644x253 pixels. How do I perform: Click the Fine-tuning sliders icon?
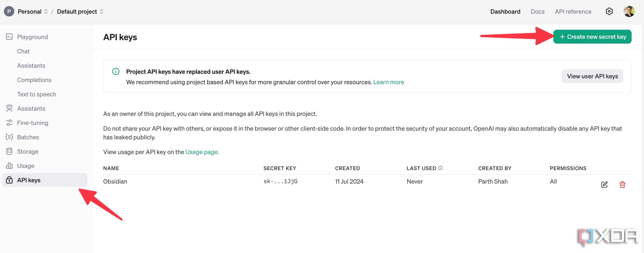point(9,123)
